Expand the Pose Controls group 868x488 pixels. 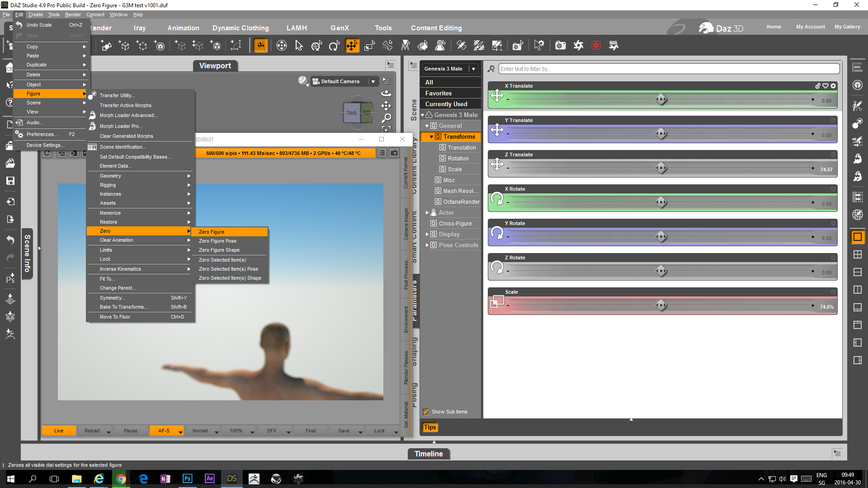click(x=427, y=245)
